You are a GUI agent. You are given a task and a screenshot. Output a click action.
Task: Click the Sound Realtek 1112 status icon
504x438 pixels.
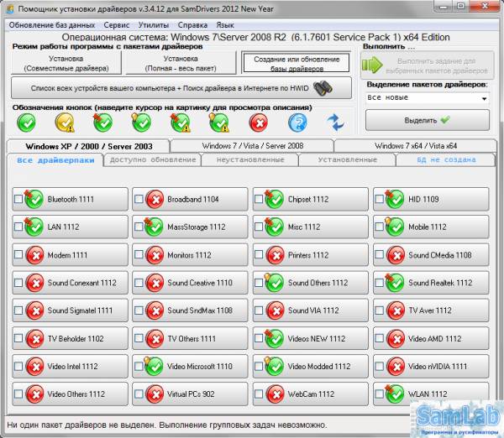395,283
